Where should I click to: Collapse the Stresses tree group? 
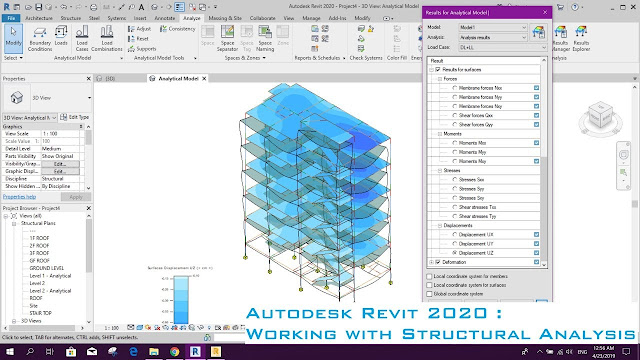point(440,171)
